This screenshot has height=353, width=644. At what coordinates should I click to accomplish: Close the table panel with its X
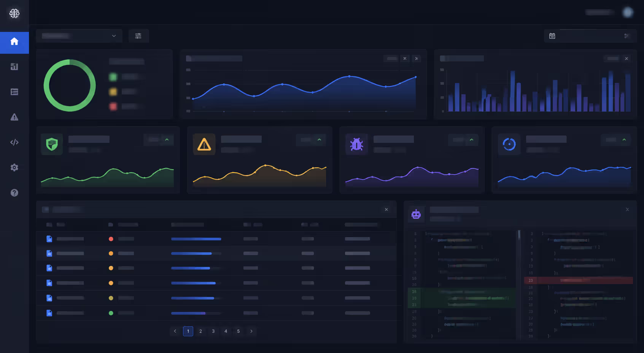coord(386,209)
